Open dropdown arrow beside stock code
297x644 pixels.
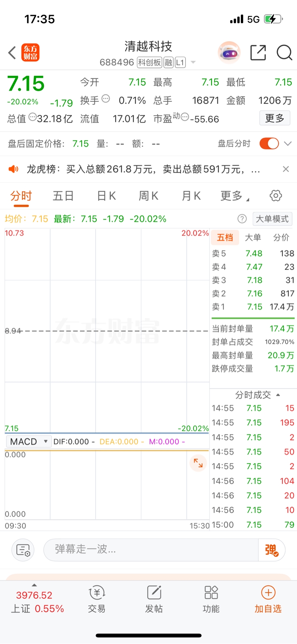tap(193, 62)
